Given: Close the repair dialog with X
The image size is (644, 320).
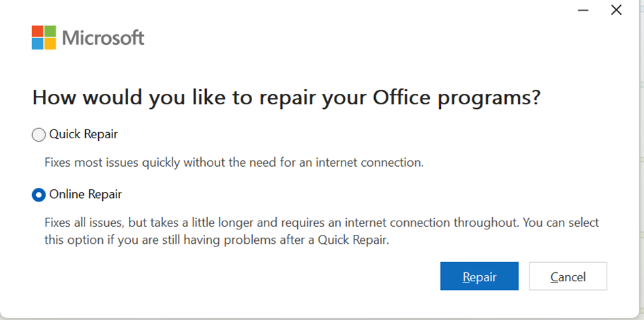Looking at the screenshot, I should click(x=616, y=10).
